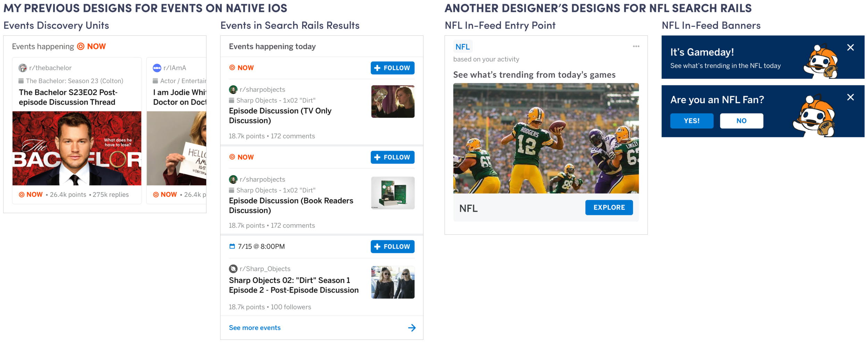The width and height of the screenshot is (868, 343).
Task: Open the three-dot overflow menu on NFL card
Action: 636,47
